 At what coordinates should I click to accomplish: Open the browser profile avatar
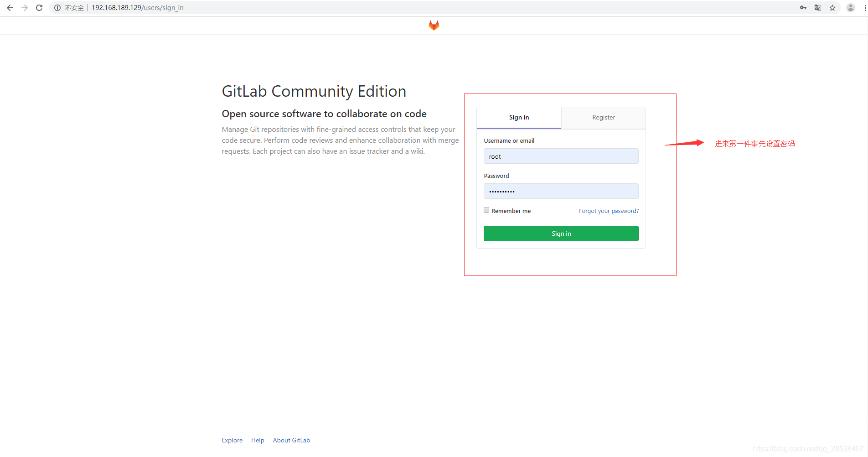tap(851, 8)
